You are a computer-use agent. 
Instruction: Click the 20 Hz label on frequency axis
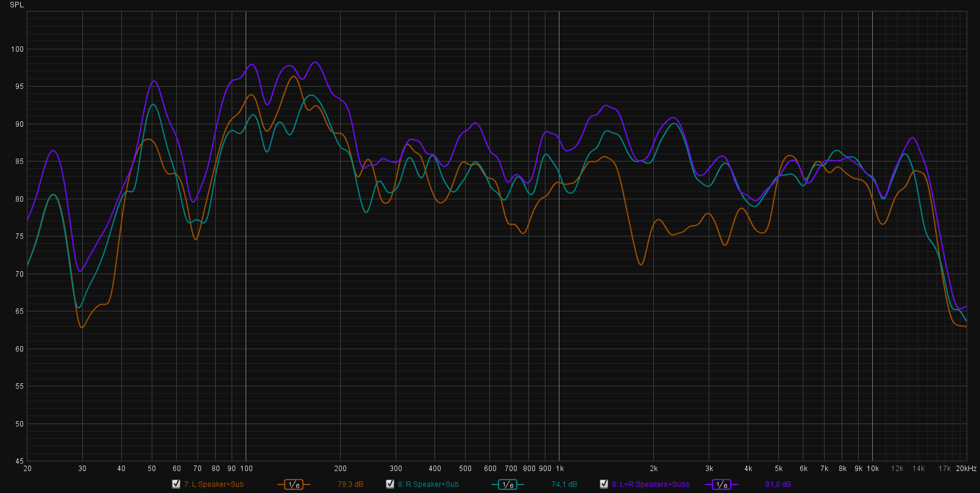click(27, 469)
